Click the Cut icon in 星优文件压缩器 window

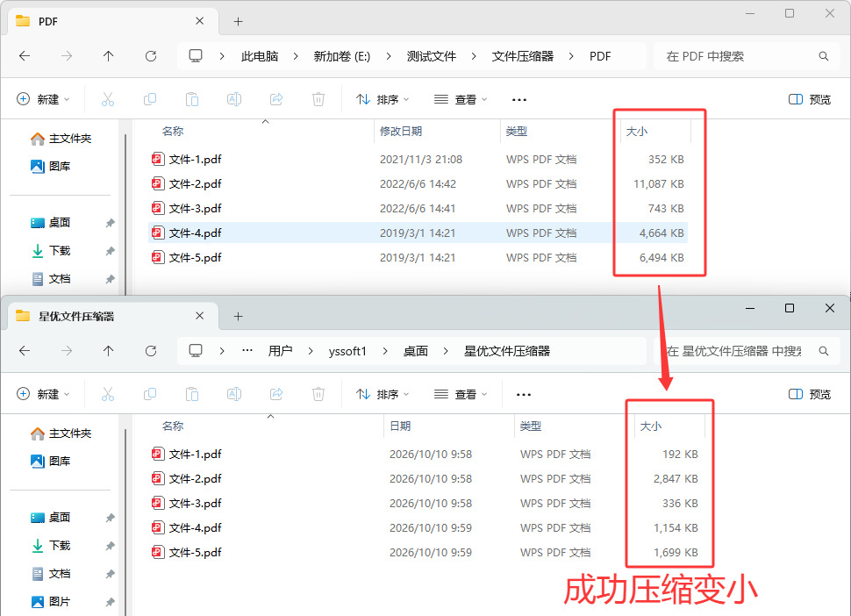click(107, 394)
